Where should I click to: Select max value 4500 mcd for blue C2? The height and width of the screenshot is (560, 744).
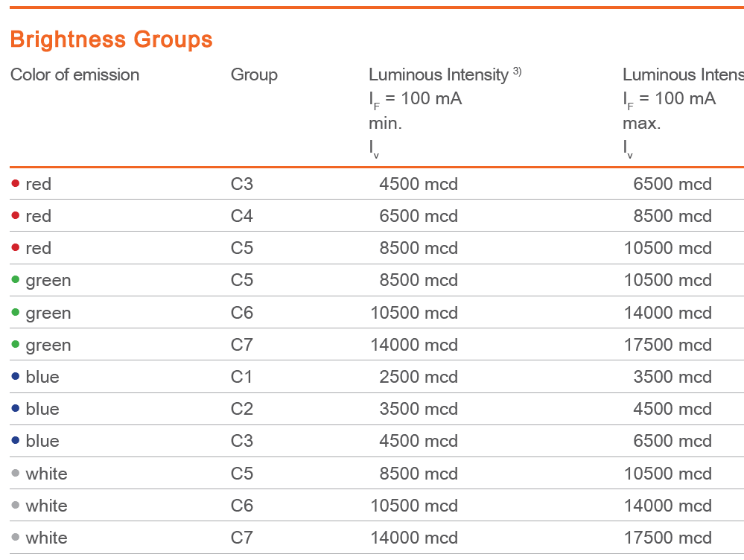[x=673, y=409]
